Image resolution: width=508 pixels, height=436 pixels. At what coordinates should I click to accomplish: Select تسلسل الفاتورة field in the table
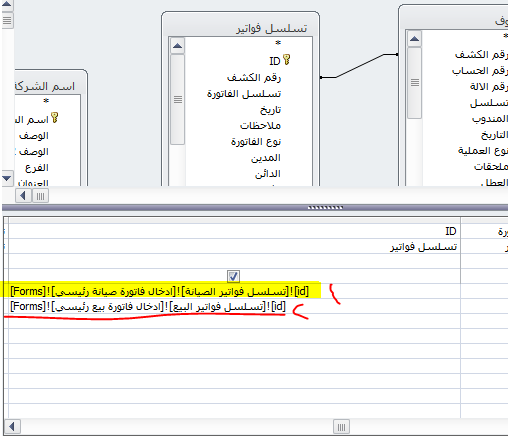[x=244, y=94]
